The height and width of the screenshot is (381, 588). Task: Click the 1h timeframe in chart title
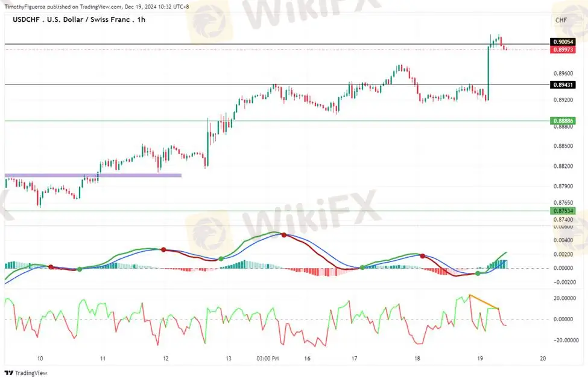click(141, 19)
